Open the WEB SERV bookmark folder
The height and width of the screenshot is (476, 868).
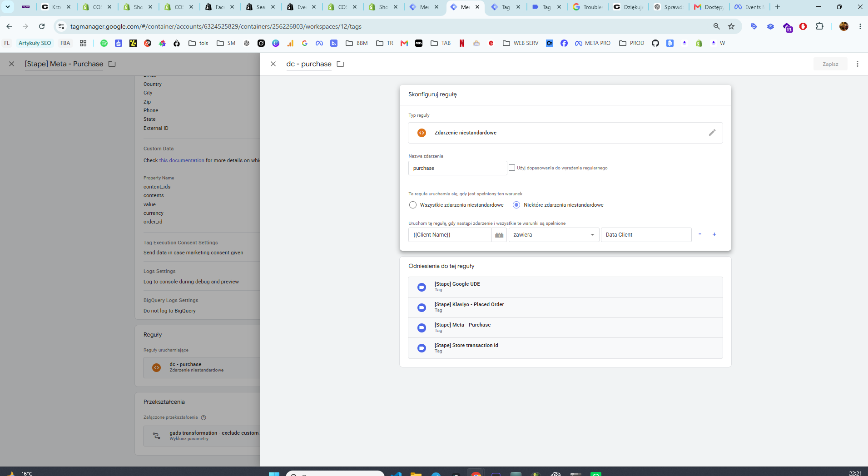click(x=521, y=43)
